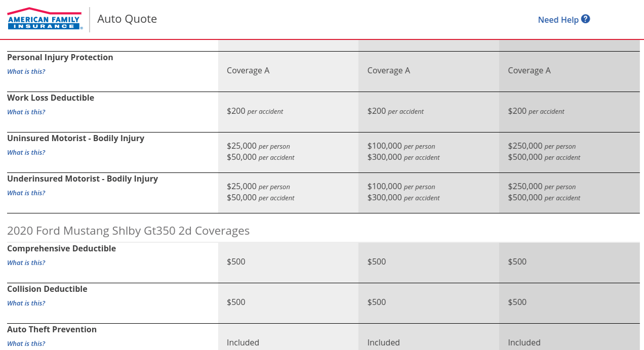Click the Auto Quote page title
Image resolution: width=644 pixels, height=350 pixels.
click(x=127, y=19)
